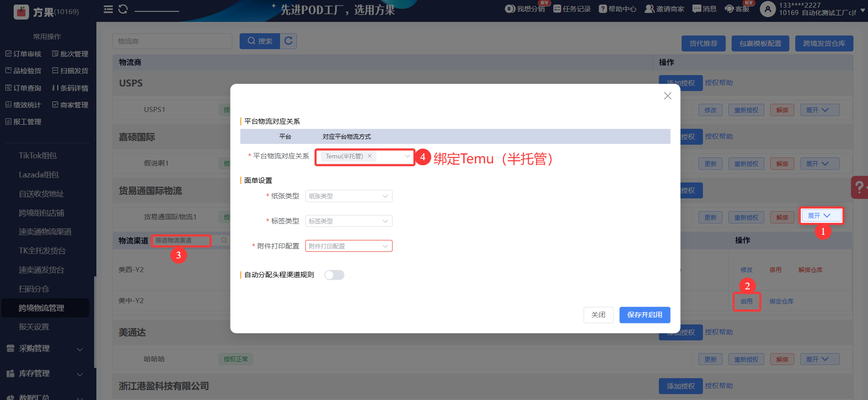Expand the 哈哈哈 row with 展开

pyautogui.click(x=820, y=359)
